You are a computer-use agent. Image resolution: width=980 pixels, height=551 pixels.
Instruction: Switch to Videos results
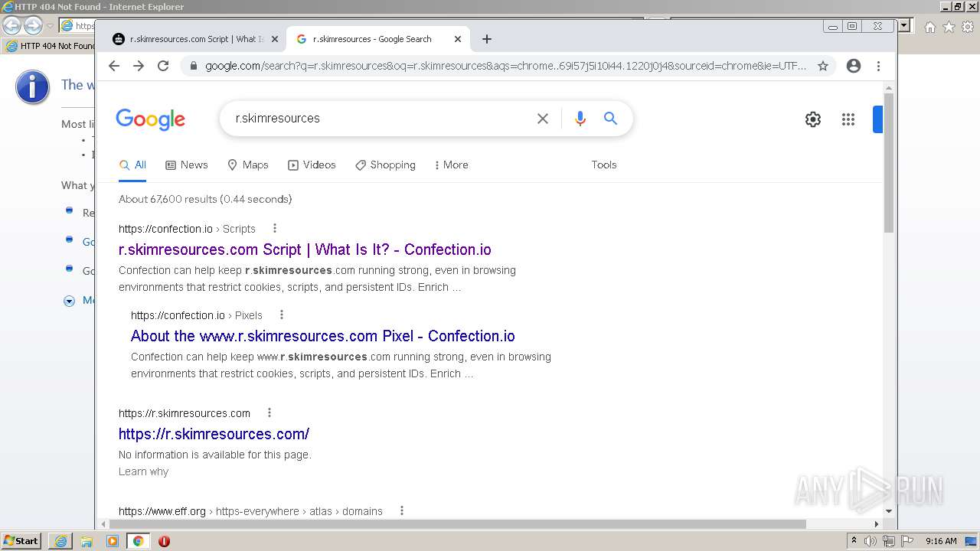312,165
